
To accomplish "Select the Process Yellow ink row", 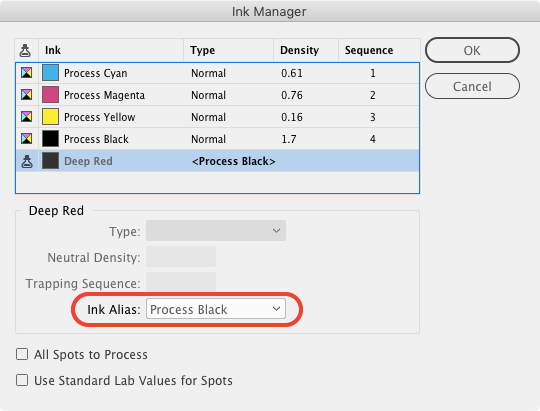I will (217, 117).
